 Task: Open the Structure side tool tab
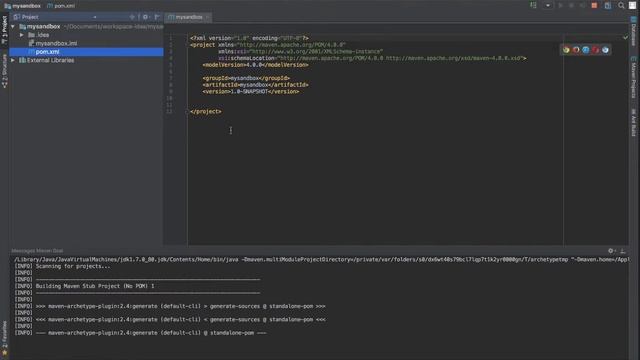coord(4,71)
